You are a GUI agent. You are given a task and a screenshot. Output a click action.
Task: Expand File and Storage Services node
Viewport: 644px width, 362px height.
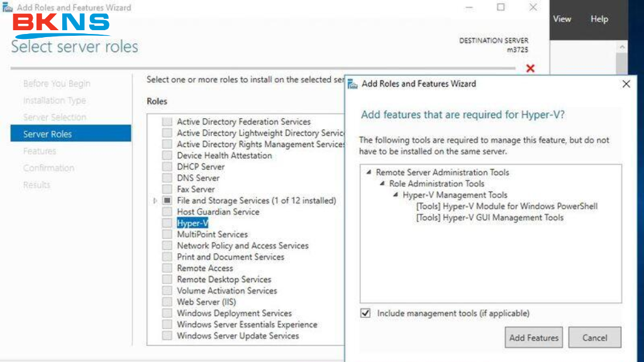155,200
